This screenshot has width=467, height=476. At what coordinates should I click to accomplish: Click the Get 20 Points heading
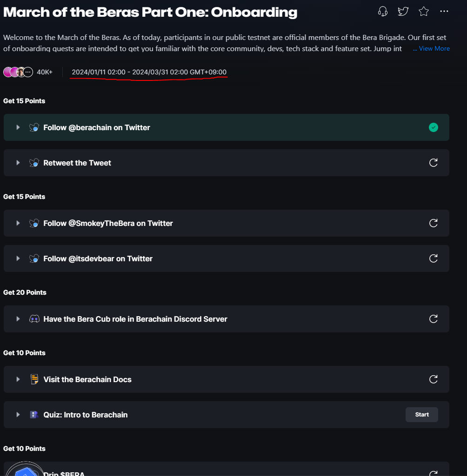pos(25,292)
